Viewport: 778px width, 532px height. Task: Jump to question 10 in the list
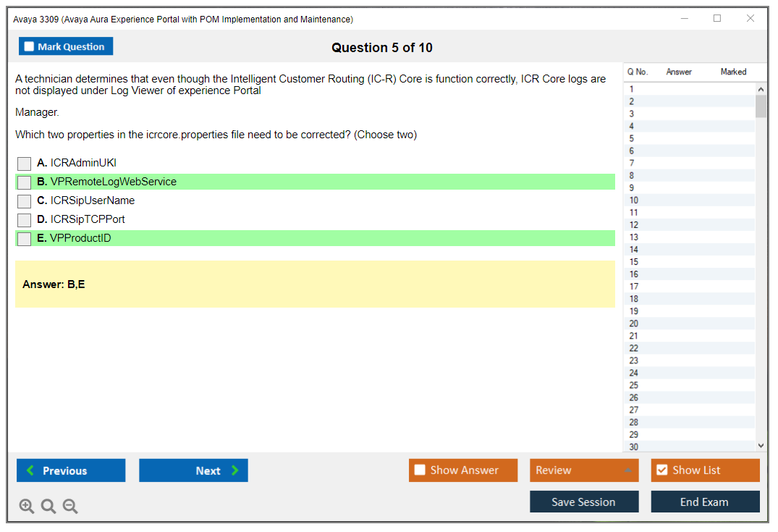634,200
